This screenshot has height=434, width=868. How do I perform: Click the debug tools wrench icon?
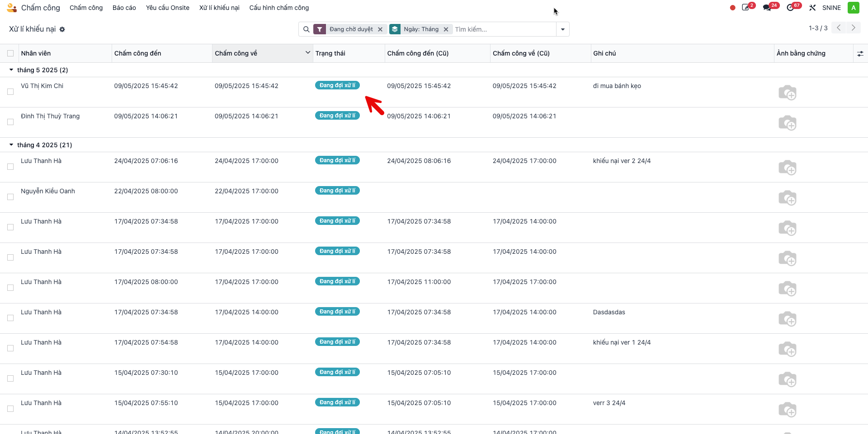click(x=812, y=8)
